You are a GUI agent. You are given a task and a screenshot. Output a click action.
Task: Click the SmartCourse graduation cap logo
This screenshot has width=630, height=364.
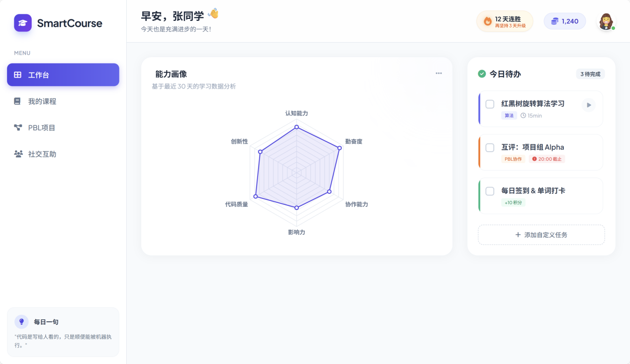point(23,23)
